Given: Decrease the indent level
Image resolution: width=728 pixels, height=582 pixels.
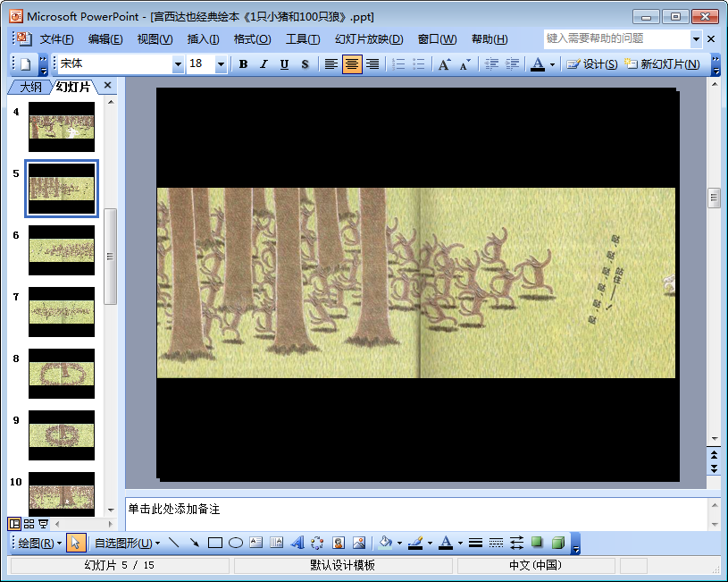Looking at the screenshot, I should pos(491,64).
